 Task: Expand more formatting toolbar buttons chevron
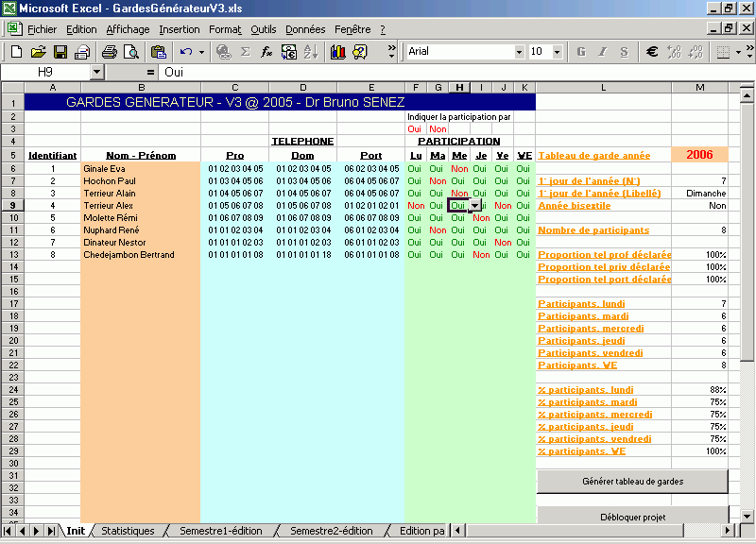749,52
